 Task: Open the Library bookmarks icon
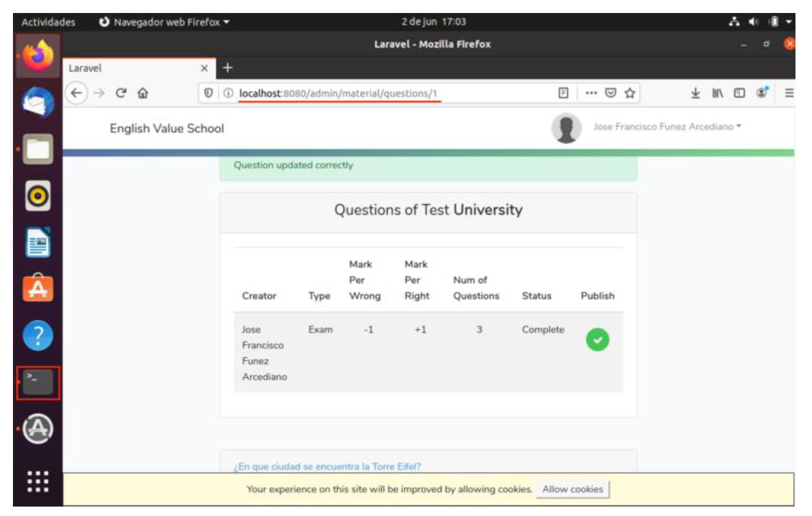click(x=717, y=93)
